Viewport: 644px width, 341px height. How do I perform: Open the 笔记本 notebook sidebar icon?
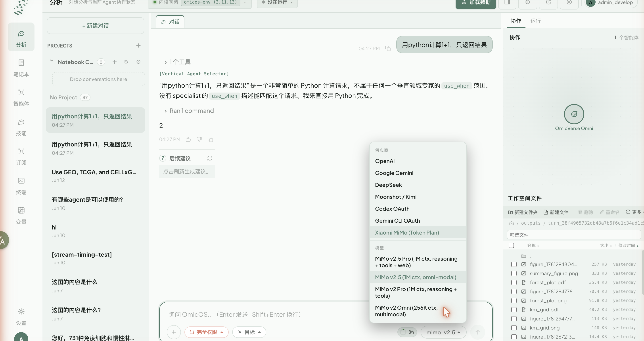point(21,68)
